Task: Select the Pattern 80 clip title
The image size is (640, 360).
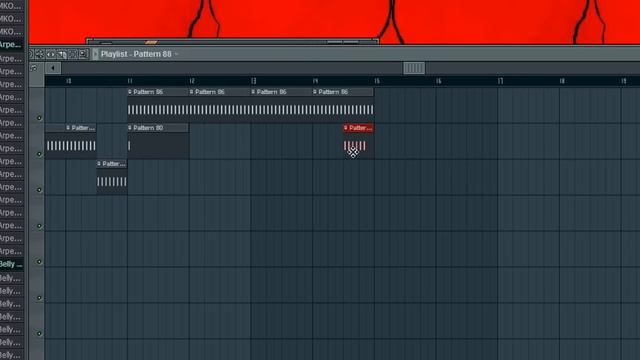Action: click(x=148, y=128)
